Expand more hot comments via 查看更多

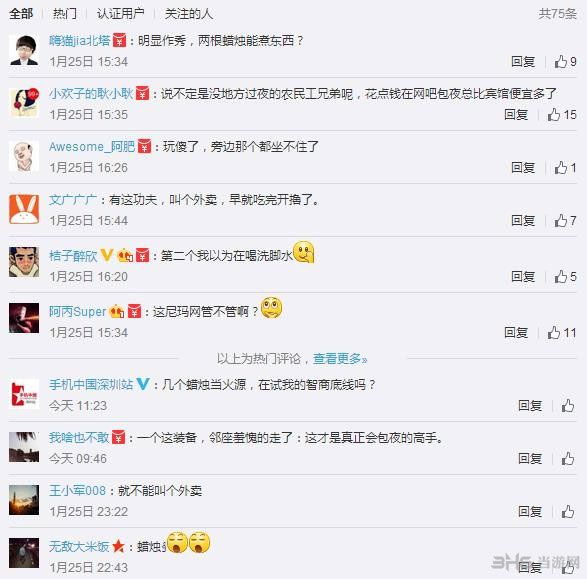click(x=340, y=359)
